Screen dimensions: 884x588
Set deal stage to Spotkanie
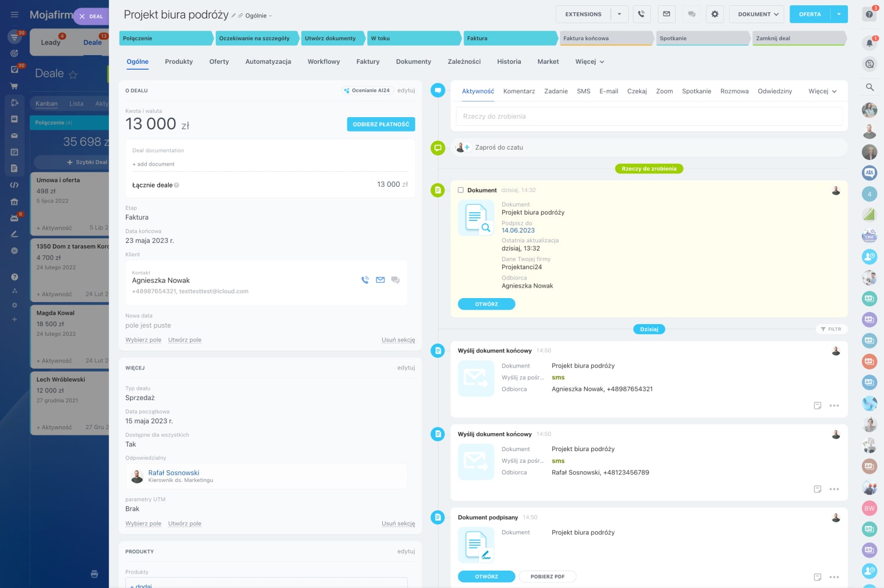[x=701, y=38]
